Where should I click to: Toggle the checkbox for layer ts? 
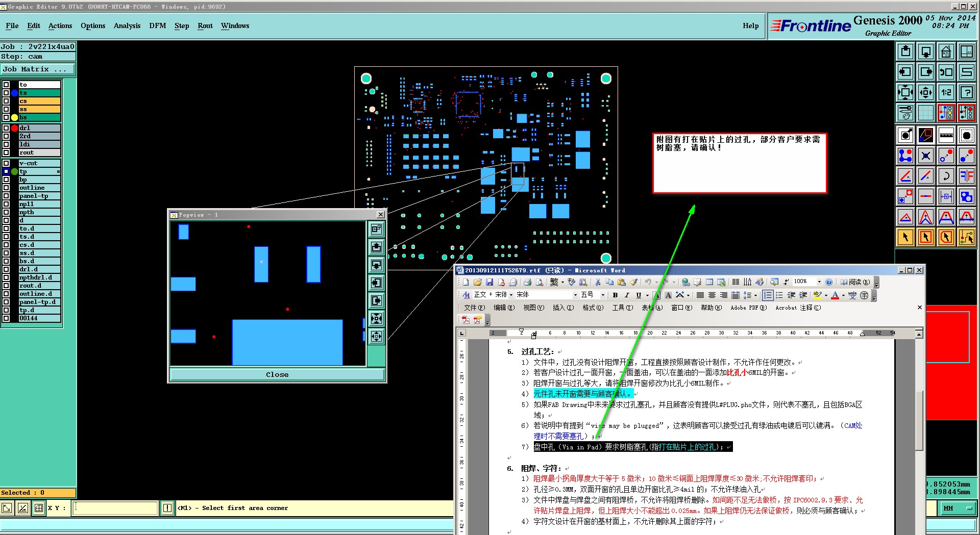(6, 93)
